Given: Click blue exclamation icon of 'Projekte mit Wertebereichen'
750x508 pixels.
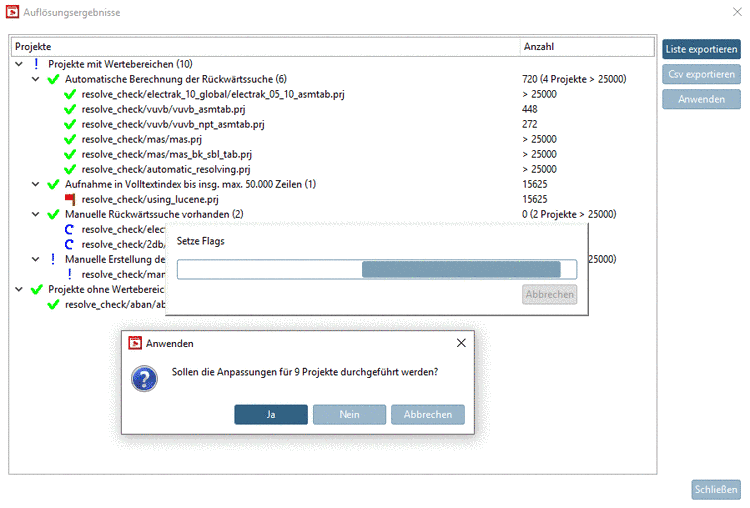Looking at the screenshot, I should pos(36,64).
